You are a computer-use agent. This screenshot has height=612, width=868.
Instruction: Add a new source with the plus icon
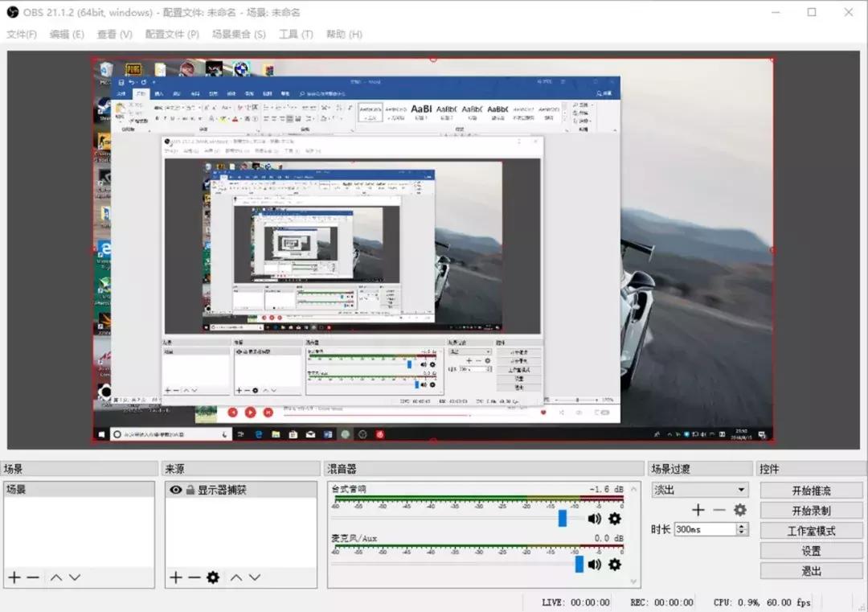click(174, 577)
